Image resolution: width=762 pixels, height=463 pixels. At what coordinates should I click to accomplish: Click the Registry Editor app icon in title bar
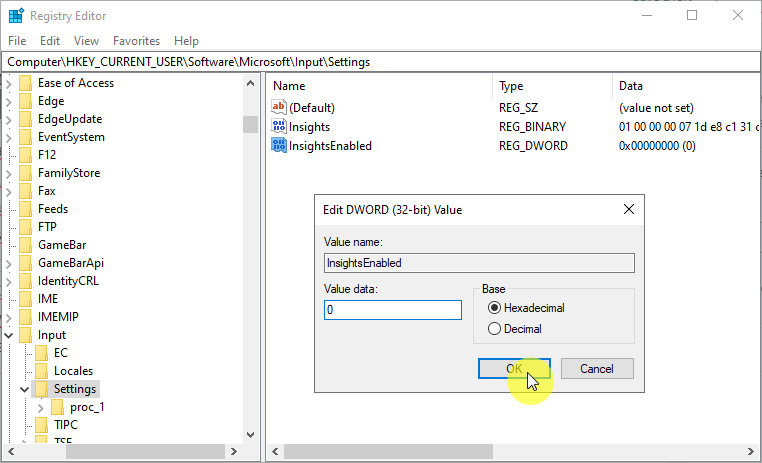(x=15, y=16)
